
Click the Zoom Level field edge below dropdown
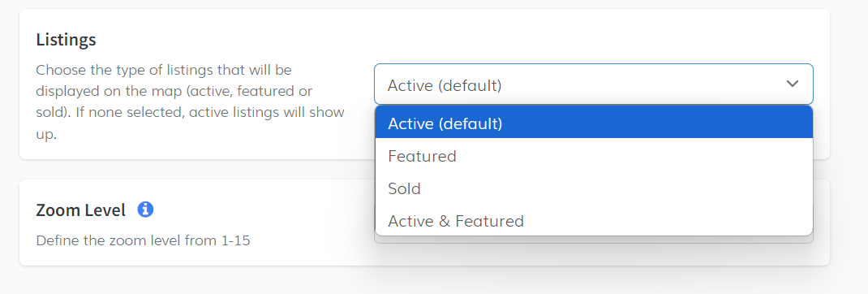pyautogui.click(x=594, y=240)
